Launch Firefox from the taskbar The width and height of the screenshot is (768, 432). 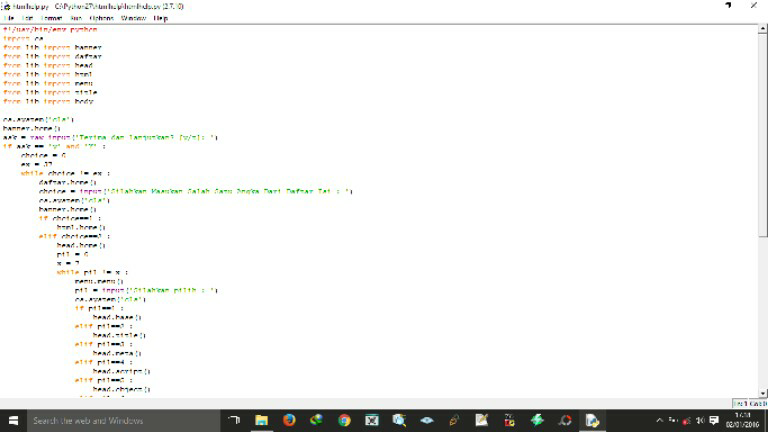point(289,421)
